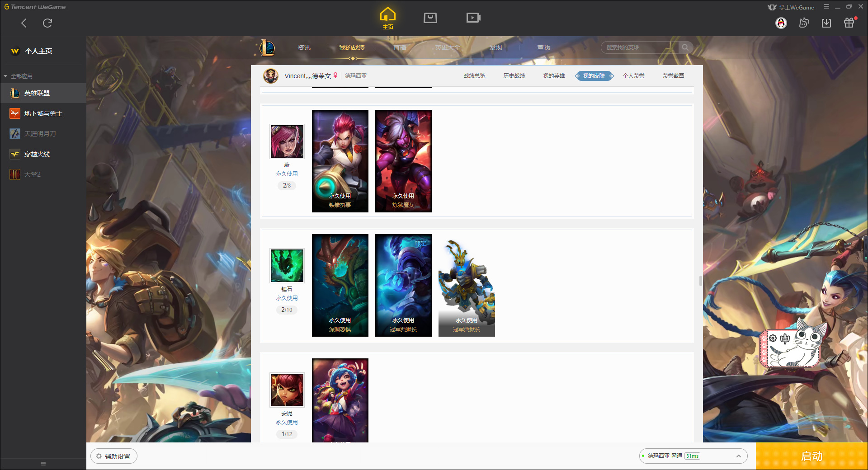Click the 2/10 skin count for 锤石
The image size is (868, 470).
click(287, 310)
